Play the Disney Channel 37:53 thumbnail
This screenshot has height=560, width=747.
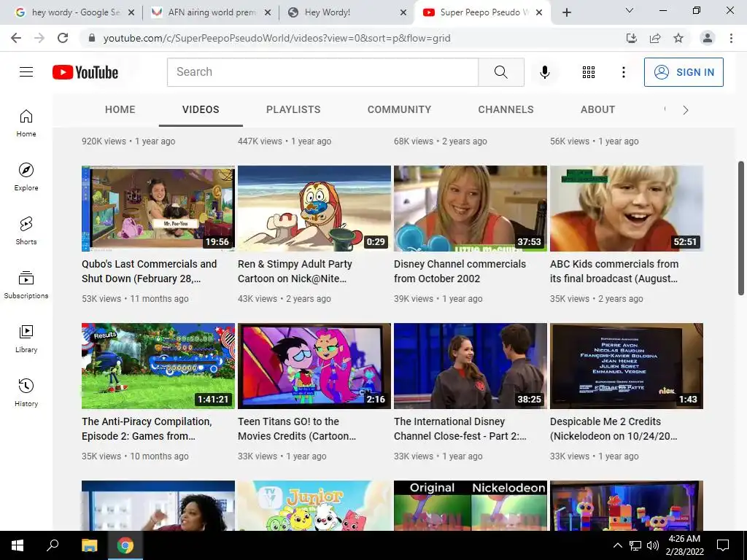pos(471,209)
